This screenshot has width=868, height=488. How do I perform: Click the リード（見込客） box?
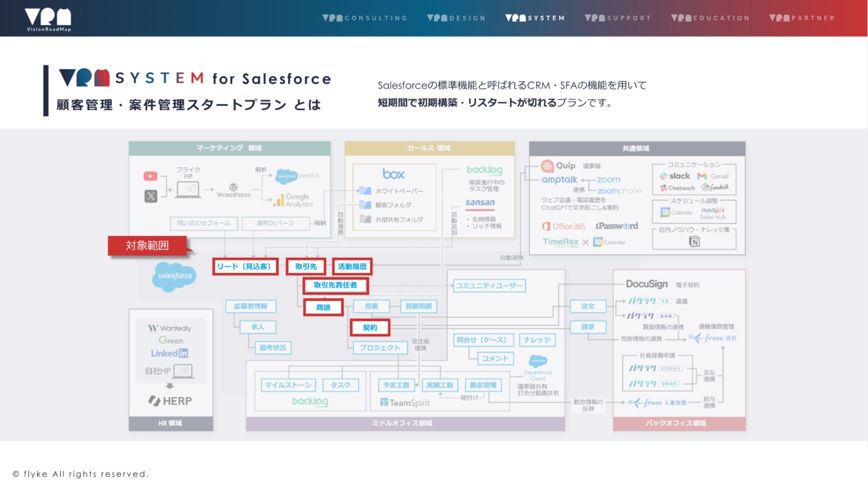(245, 267)
